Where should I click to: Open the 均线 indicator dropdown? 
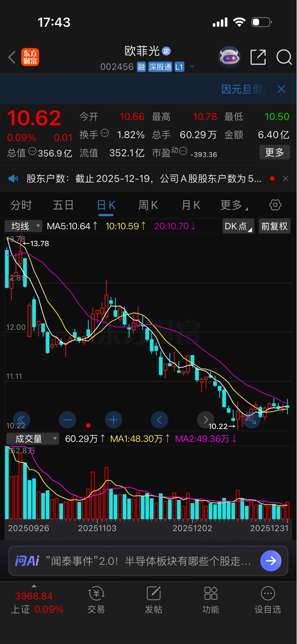pyautogui.click(x=23, y=226)
